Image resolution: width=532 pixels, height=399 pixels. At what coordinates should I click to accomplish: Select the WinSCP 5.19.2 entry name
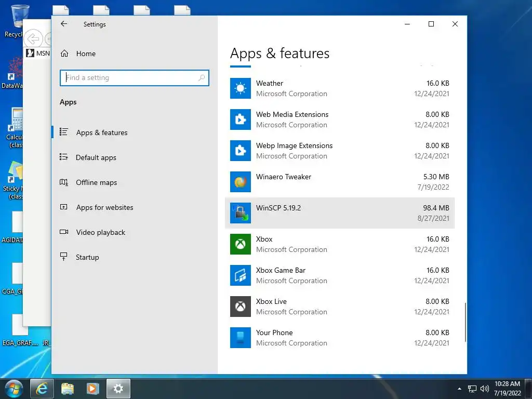(278, 208)
